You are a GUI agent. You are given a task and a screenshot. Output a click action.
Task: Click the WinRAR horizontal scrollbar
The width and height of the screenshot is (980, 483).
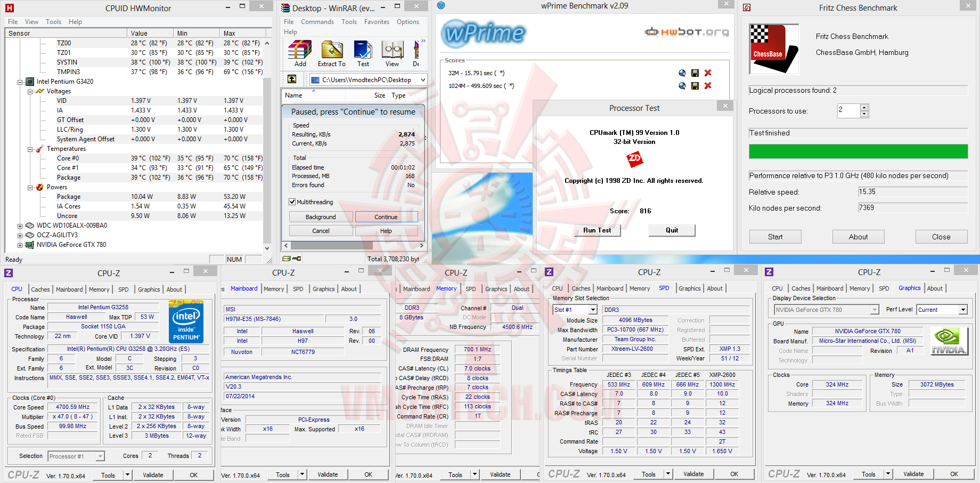pyautogui.click(x=354, y=246)
